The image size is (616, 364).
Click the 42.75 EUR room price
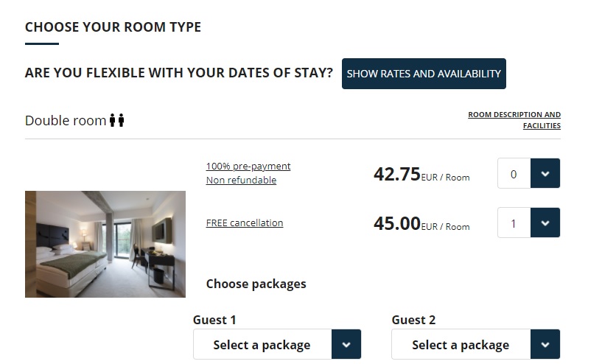(x=398, y=175)
